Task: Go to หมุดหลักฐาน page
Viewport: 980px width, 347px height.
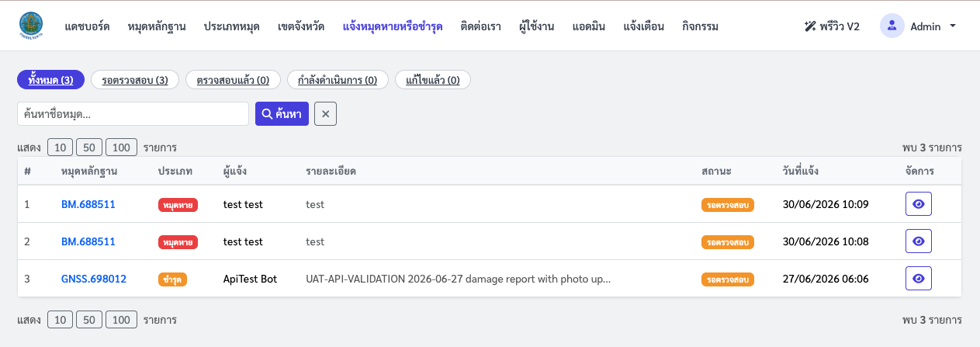Action: pyautogui.click(x=158, y=26)
